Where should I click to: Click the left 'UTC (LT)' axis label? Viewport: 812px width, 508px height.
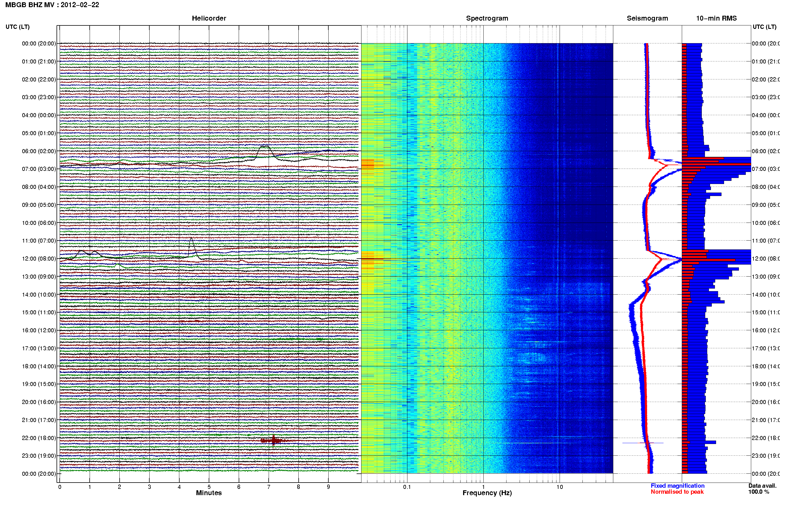point(17,27)
